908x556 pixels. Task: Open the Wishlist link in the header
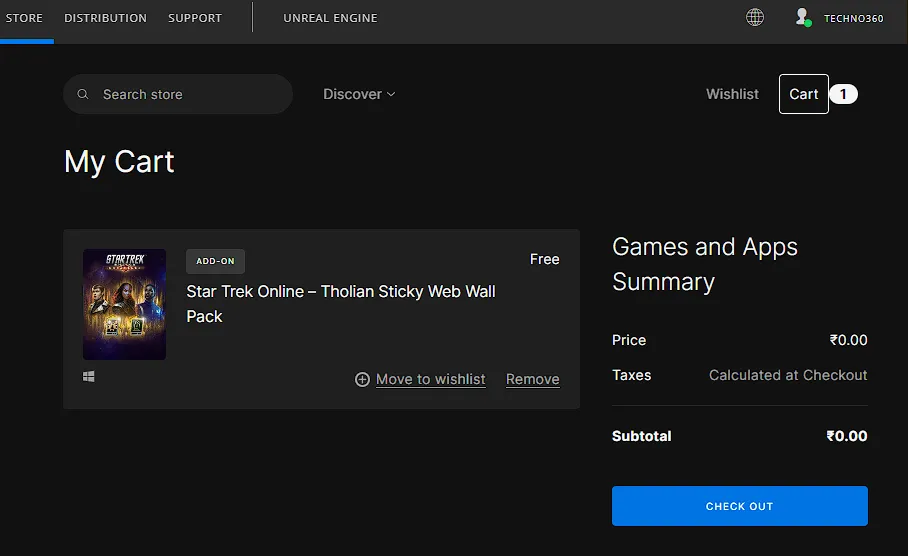click(732, 94)
